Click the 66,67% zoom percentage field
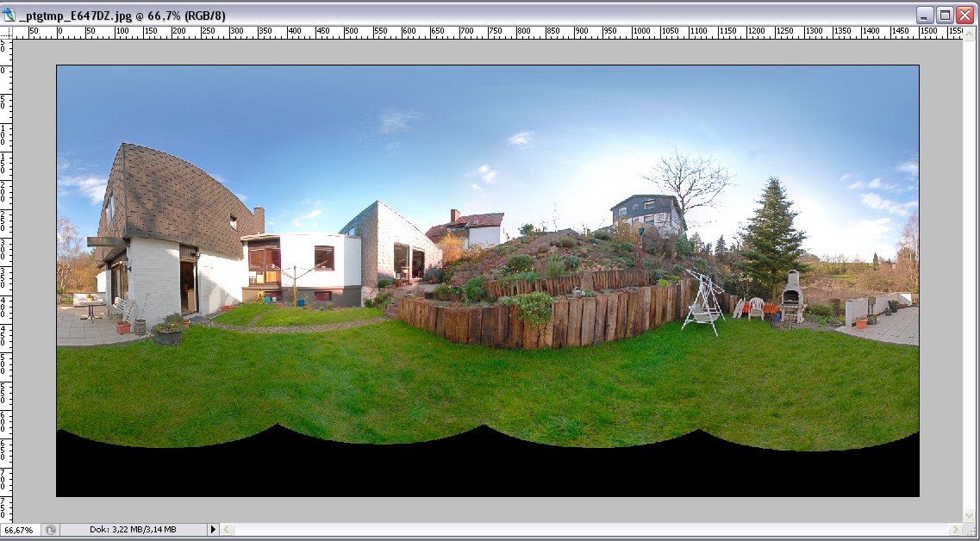This screenshot has width=980, height=541. [19, 530]
